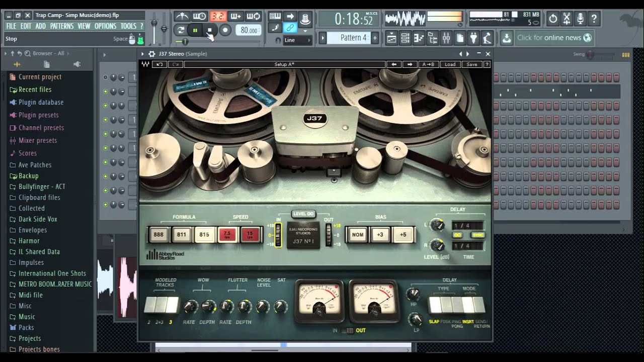Click the Waves logo in the J37 plugin

(145, 64)
